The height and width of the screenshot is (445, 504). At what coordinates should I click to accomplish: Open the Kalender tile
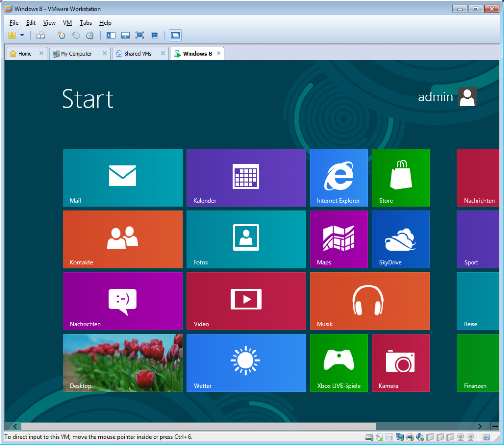coord(246,178)
